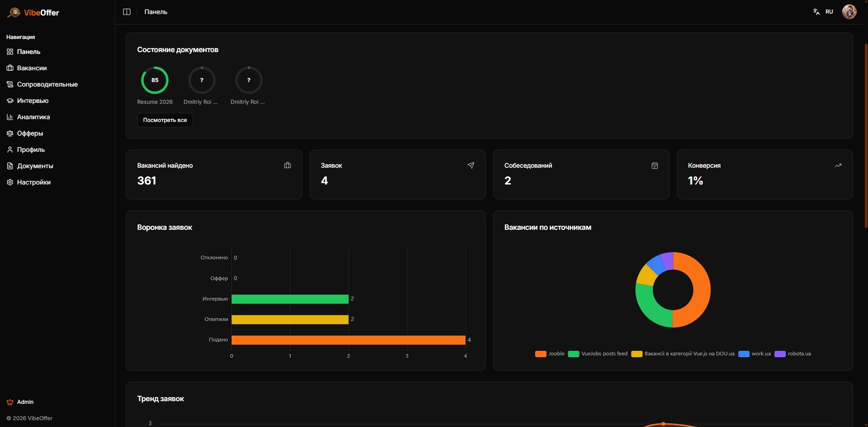Click the Профиль person icon

tap(10, 150)
